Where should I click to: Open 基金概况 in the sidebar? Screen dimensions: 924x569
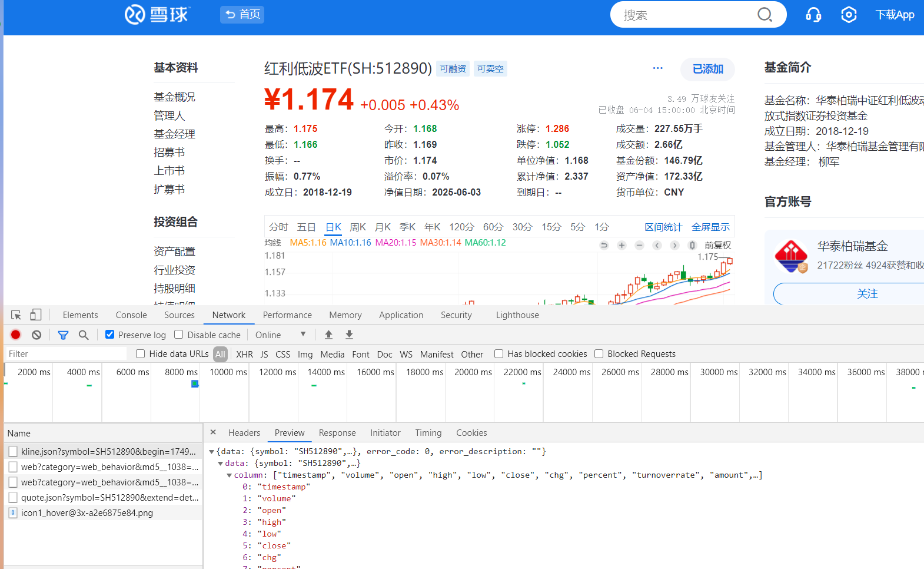tap(174, 97)
